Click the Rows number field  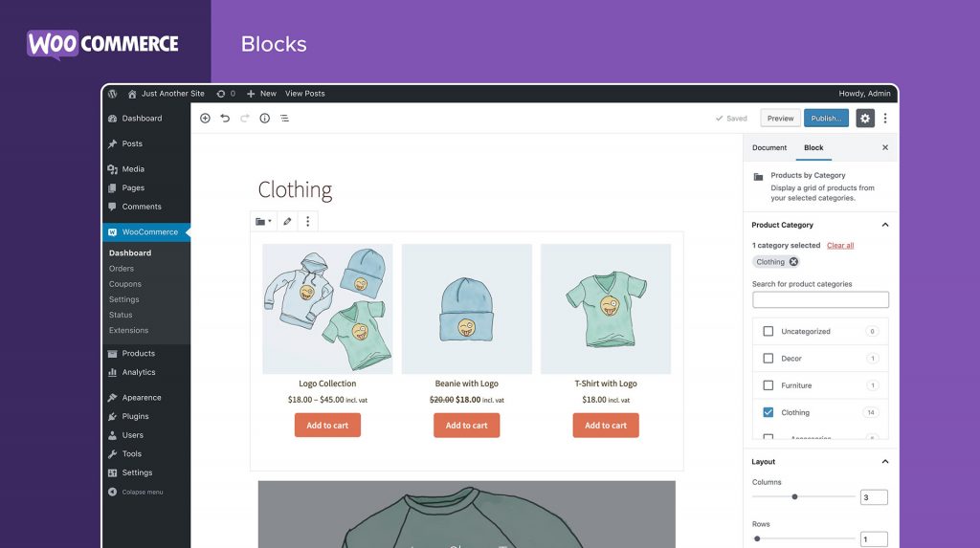(x=874, y=539)
